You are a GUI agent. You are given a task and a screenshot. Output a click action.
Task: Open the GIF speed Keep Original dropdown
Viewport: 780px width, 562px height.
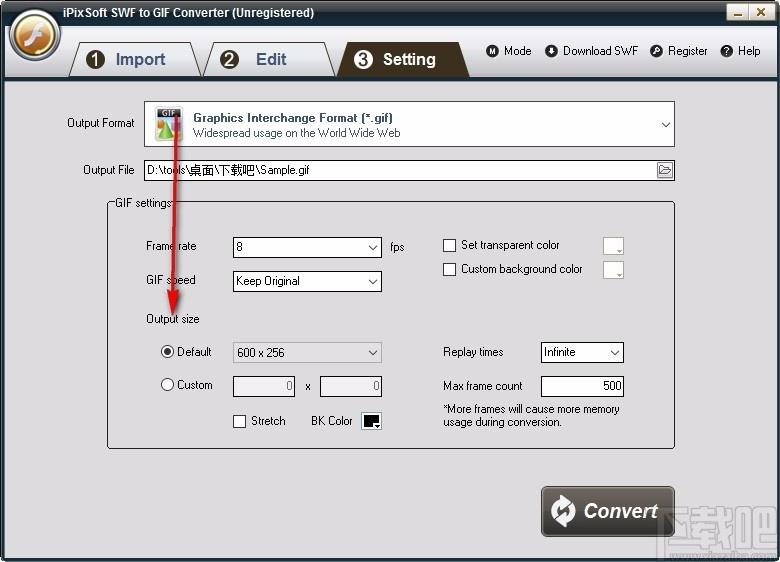coord(307,281)
